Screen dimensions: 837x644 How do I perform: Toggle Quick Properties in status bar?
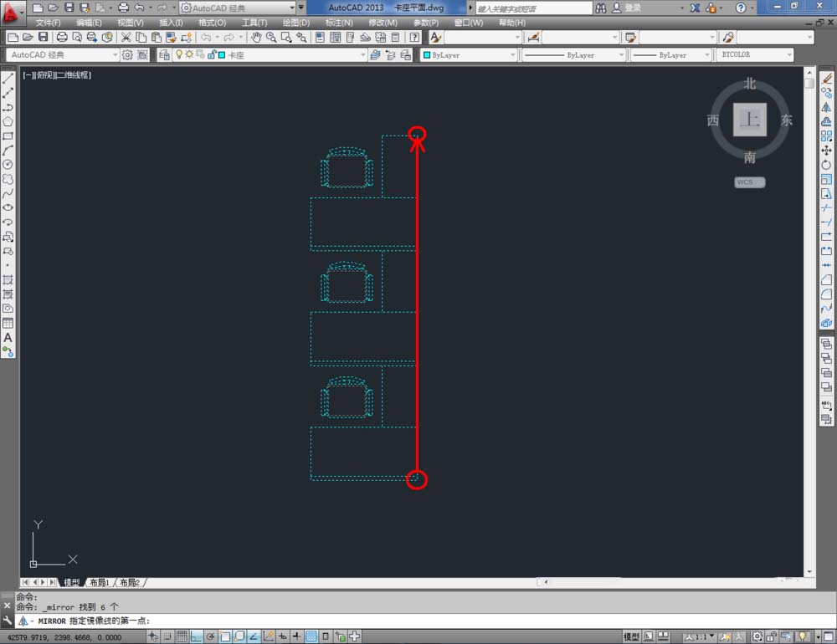click(326, 636)
